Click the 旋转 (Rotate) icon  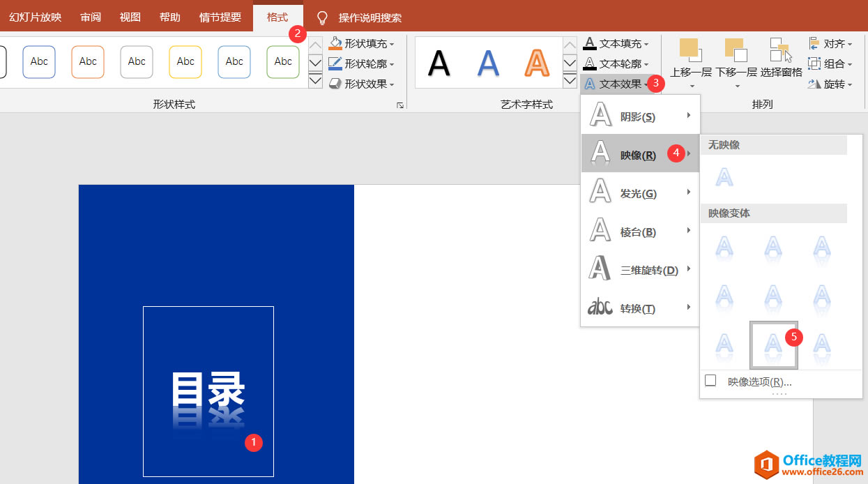[814, 84]
